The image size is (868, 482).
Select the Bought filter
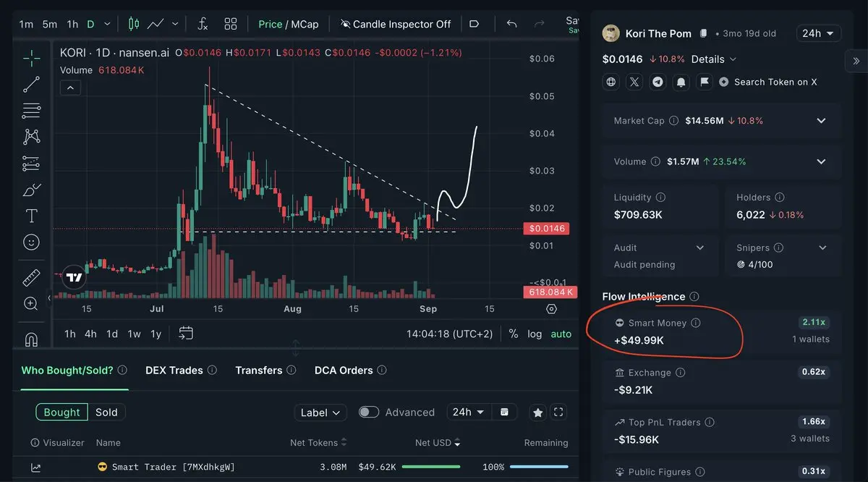coord(62,412)
